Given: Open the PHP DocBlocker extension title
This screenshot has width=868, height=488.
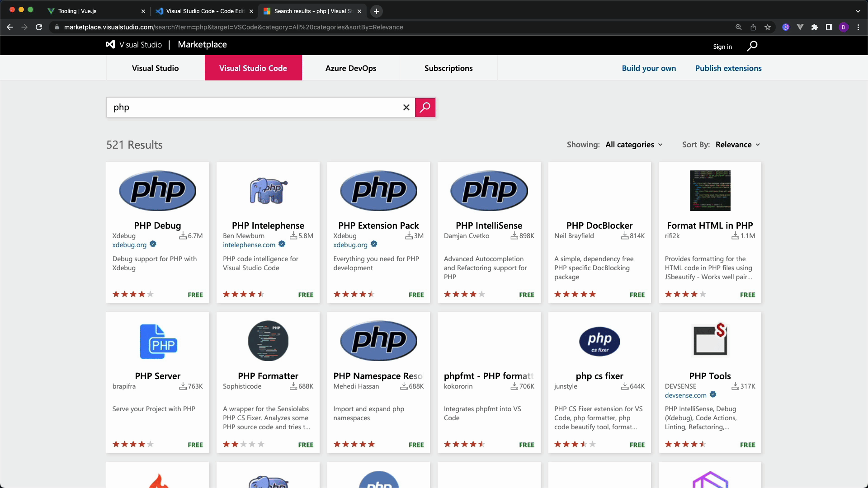Looking at the screenshot, I should click(599, 225).
